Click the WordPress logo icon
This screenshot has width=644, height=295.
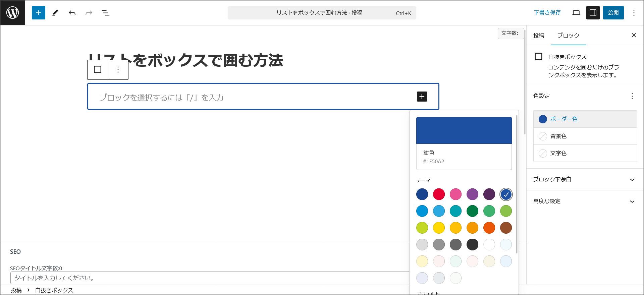tap(13, 13)
